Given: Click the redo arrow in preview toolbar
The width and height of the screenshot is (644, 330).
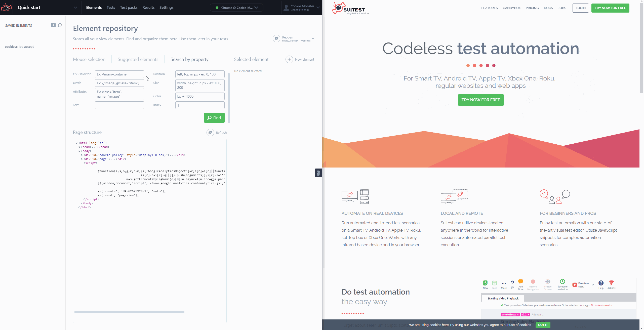Looking at the screenshot, I should pyautogui.click(x=512, y=288).
